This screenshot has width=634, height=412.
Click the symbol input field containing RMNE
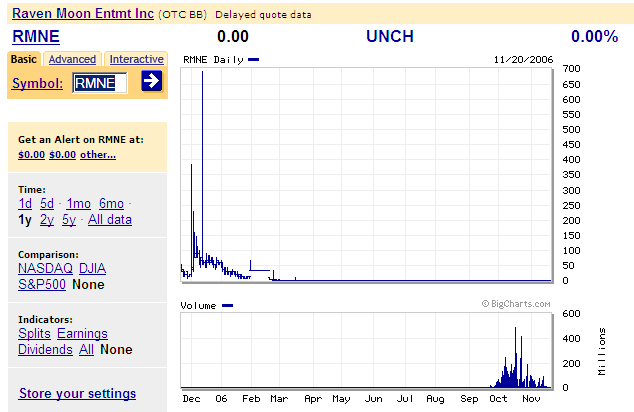pos(100,83)
